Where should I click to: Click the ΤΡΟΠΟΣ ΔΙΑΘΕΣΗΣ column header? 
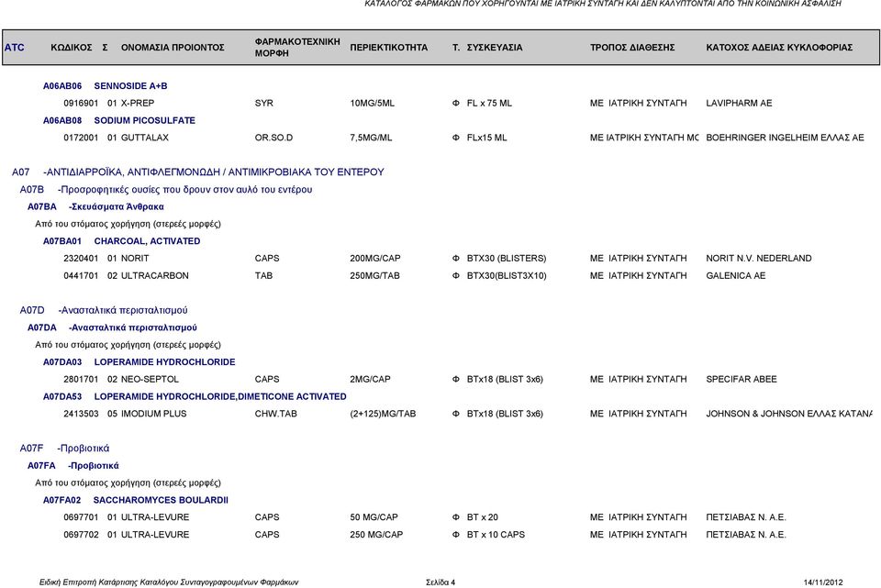(632, 47)
